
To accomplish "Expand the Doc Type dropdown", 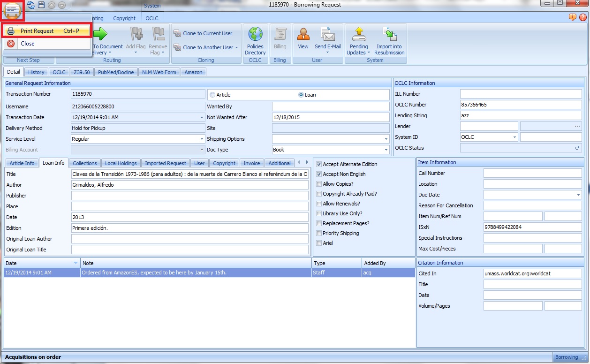I will tap(386, 150).
